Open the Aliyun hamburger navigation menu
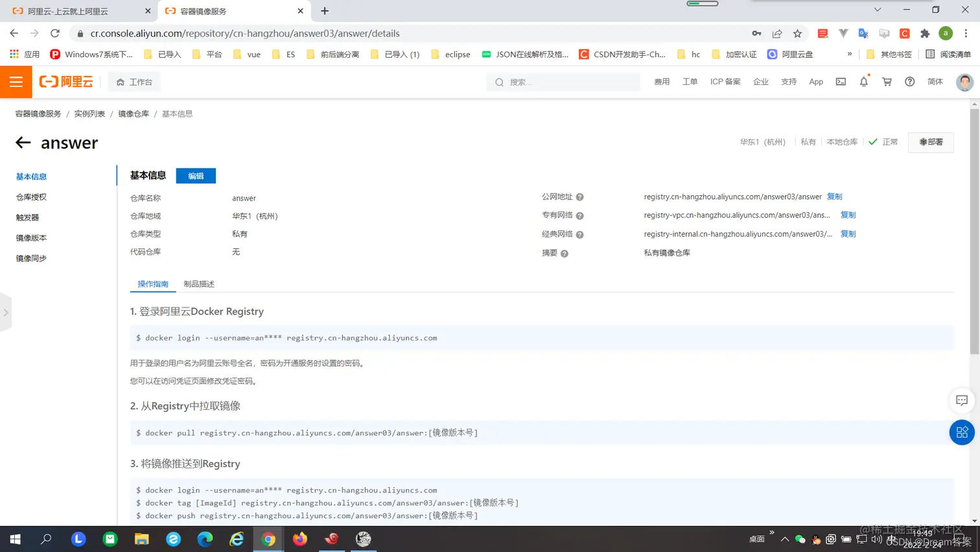Viewport: 980px width, 552px height. (16, 82)
